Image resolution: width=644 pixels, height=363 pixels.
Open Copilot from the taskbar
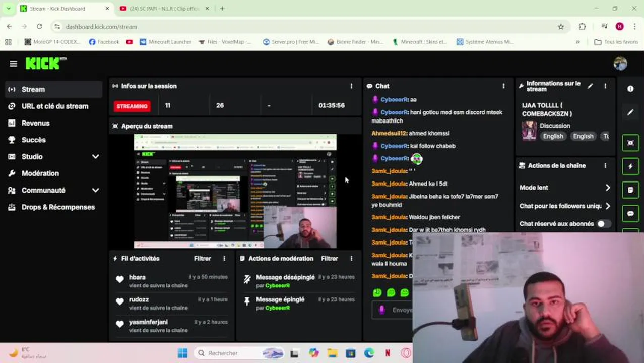point(313,353)
